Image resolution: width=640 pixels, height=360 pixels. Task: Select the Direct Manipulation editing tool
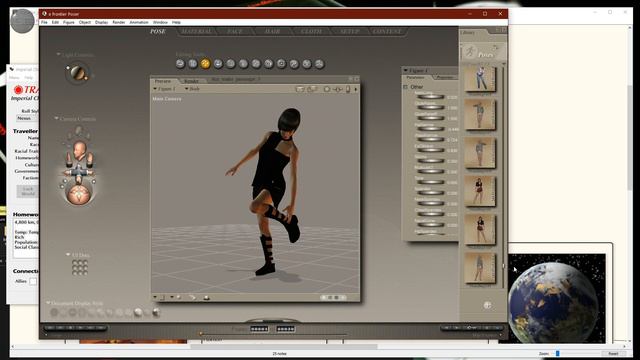point(319,64)
